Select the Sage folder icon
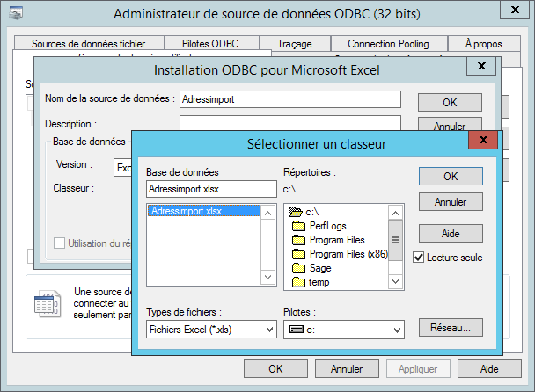 click(x=298, y=268)
